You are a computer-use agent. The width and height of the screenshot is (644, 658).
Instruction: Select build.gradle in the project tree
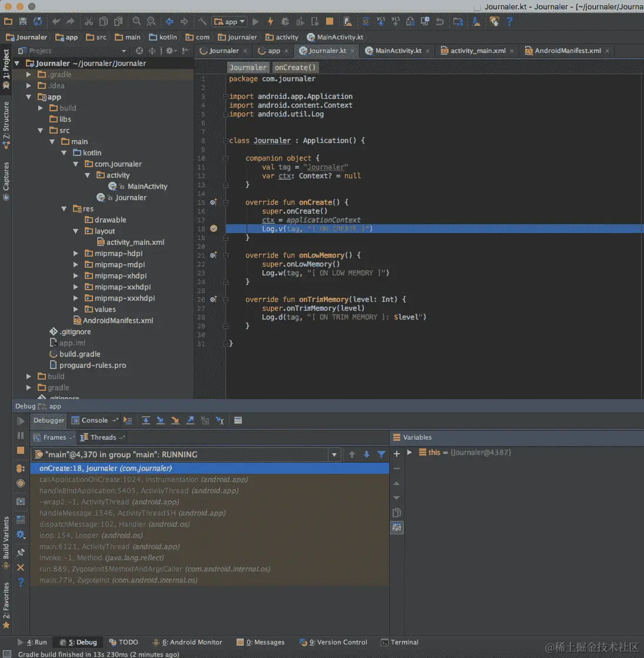pyautogui.click(x=80, y=354)
